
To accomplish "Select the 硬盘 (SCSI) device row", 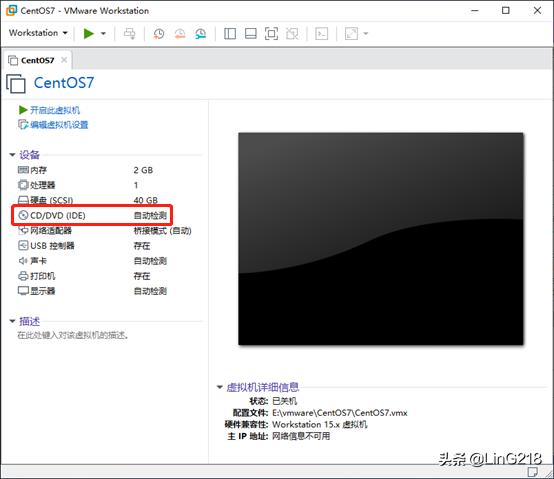I will 105,200.
